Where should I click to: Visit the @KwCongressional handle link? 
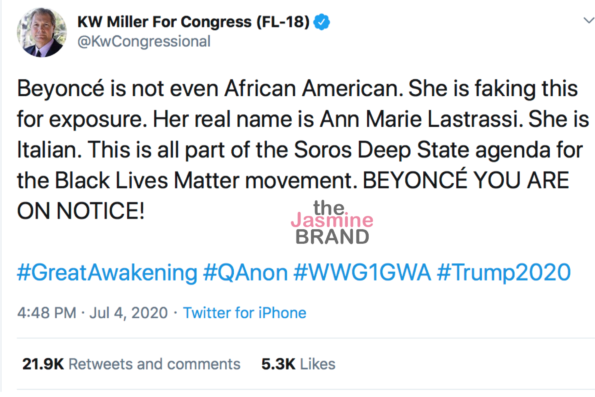pos(144,41)
